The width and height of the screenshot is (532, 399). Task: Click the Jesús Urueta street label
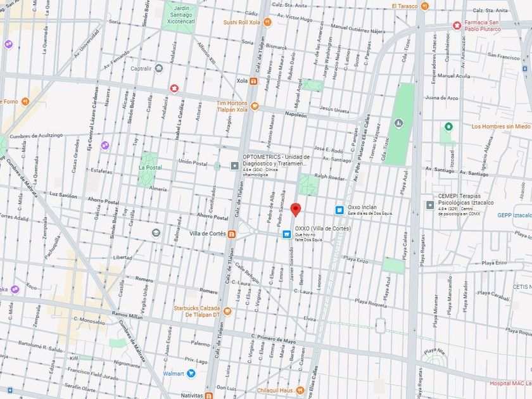tap(334, 110)
